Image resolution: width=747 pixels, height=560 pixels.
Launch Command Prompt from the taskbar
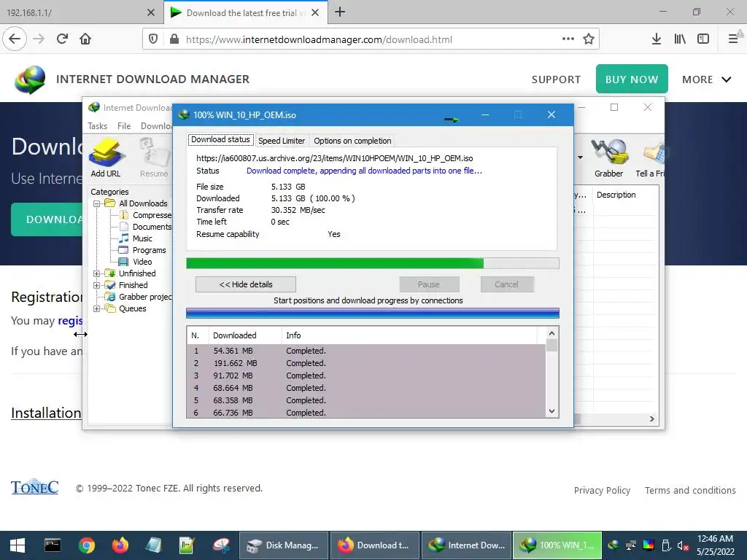[x=53, y=545]
